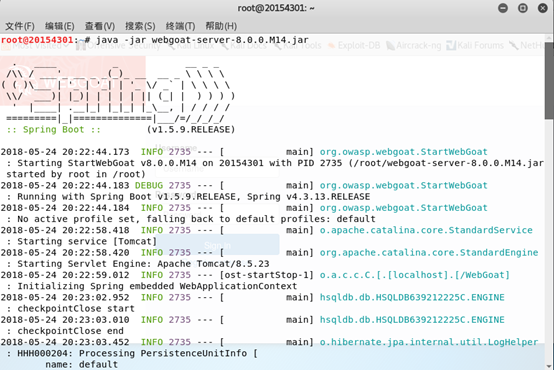The image size is (554, 370).
Task: Click the timestamp 2018-05-24 20:22:58.420
Action: click(65, 253)
